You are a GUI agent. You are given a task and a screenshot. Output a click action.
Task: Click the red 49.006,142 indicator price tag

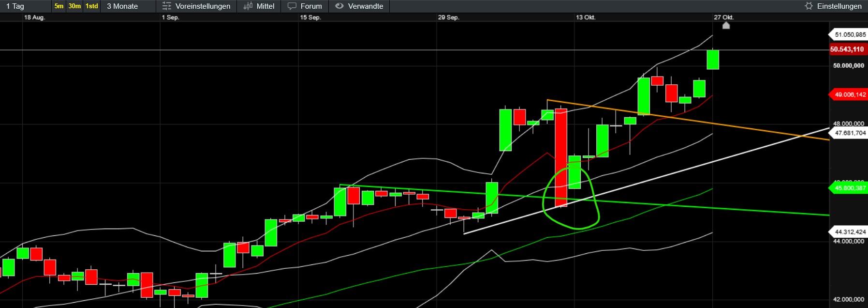[x=850, y=94]
